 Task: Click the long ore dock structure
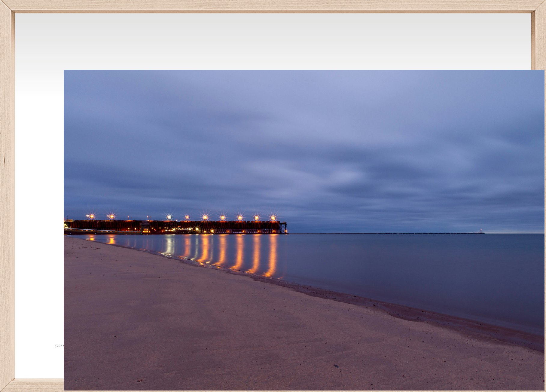click(210, 225)
